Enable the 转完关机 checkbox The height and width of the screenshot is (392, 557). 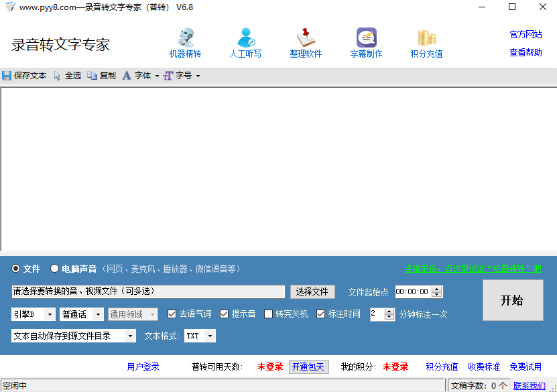coord(269,314)
